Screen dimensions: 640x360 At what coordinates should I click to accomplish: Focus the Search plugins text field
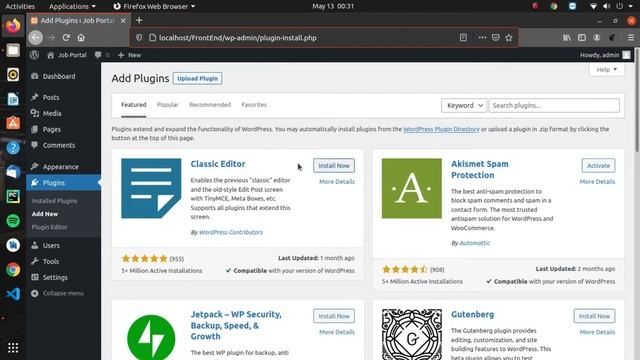pos(554,105)
